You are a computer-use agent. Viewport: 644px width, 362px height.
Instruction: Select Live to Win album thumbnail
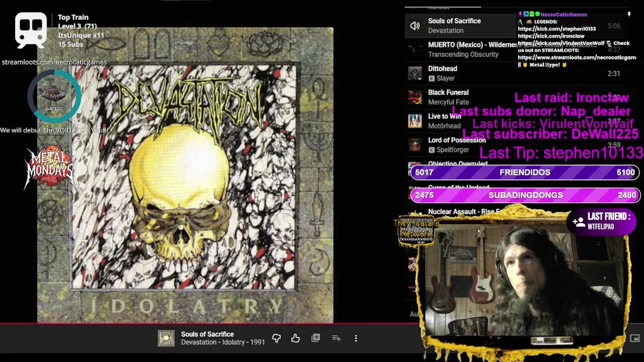(x=415, y=121)
